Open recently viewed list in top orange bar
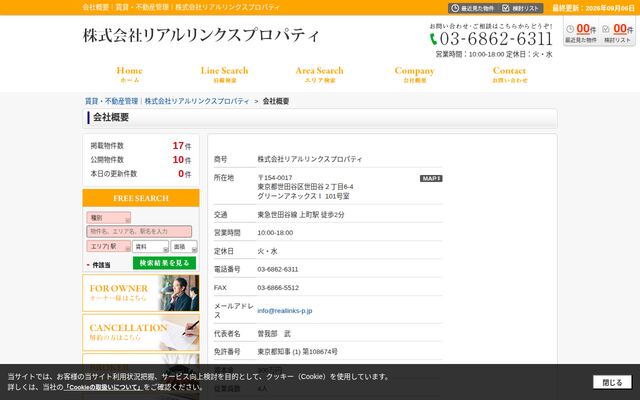Viewport: 640px width, 400px height. coord(473,8)
